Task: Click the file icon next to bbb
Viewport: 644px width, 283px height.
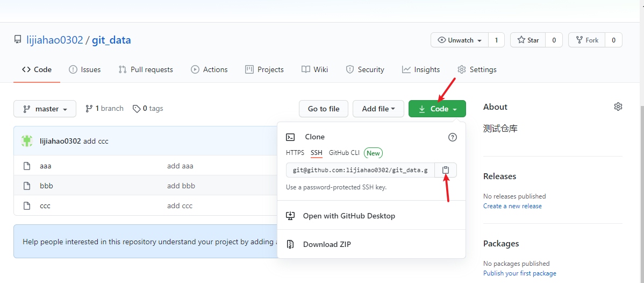Action: 27,186
